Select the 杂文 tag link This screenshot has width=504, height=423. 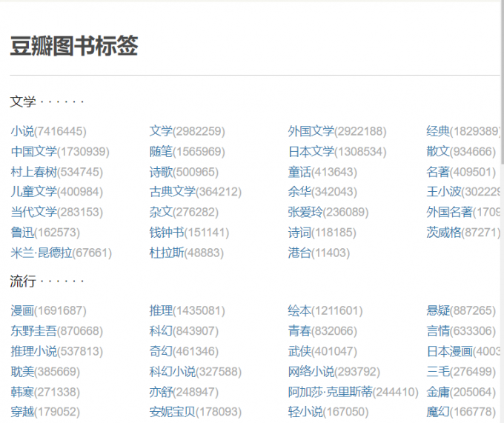(x=161, y=212)
